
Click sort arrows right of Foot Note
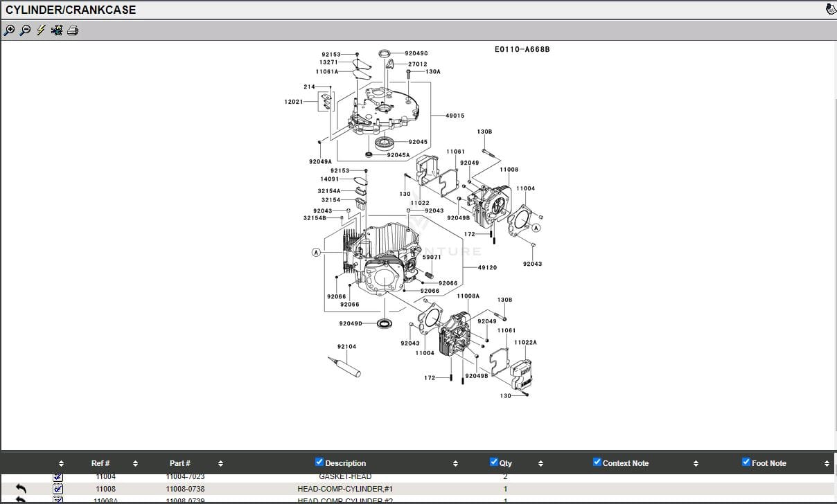click(x=827, y=463)
